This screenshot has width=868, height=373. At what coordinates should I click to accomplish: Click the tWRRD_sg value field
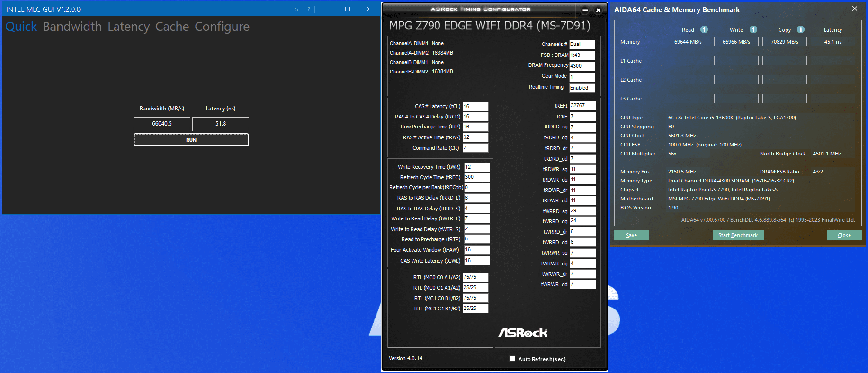pyautogui.click(x=583, y=211)
